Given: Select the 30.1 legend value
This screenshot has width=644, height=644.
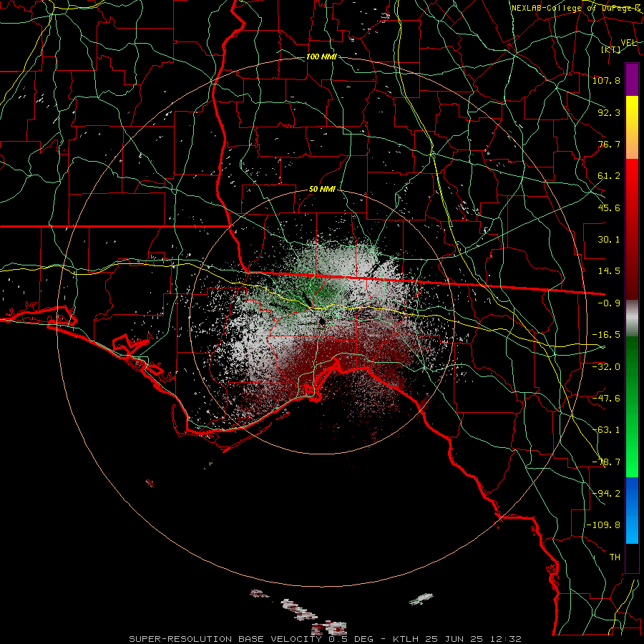Looking at the screenshot, I should pyautogui.click(x=609, y=240).
